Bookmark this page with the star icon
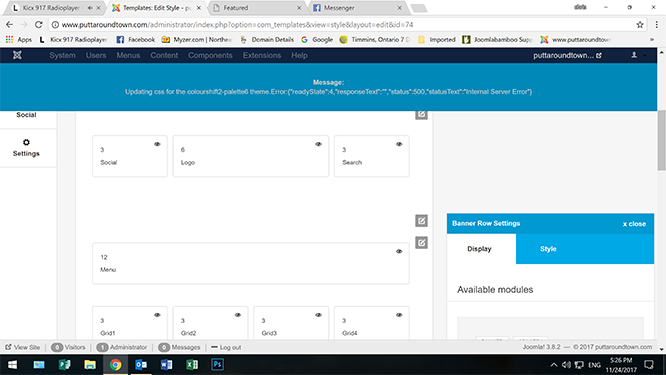Screen dimensions: 666x375 tap(640, 25)
